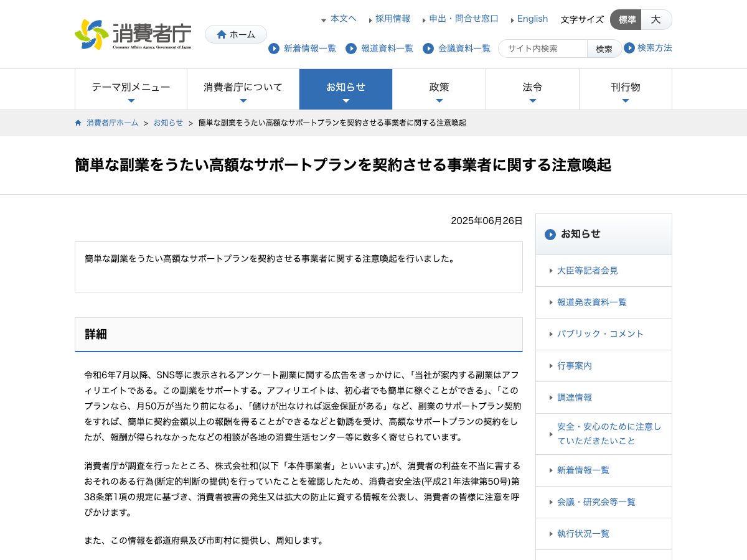Viewport: 747px width, 560px height.
Task: Jump to 本文へ link
Action: coord(344,19)
